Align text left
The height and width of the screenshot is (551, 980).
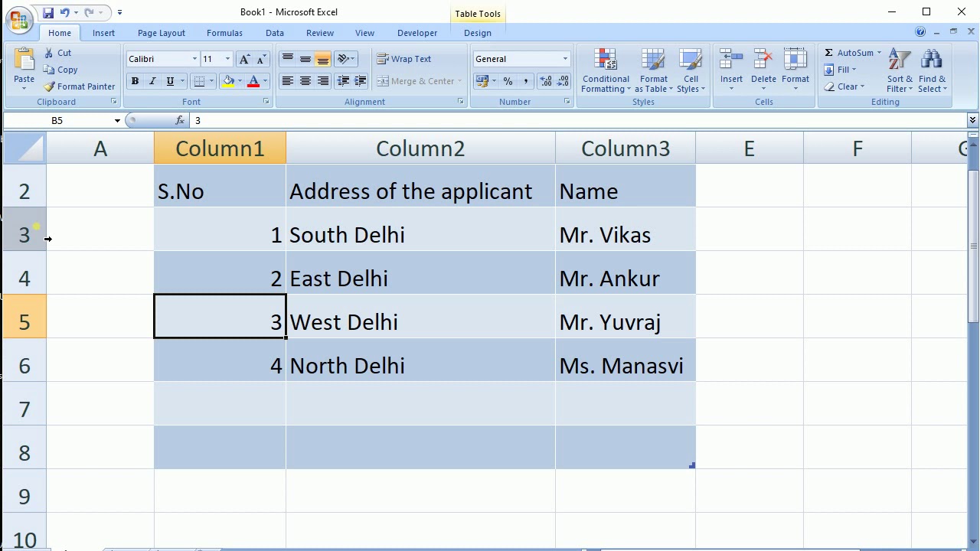click(287, 81)
